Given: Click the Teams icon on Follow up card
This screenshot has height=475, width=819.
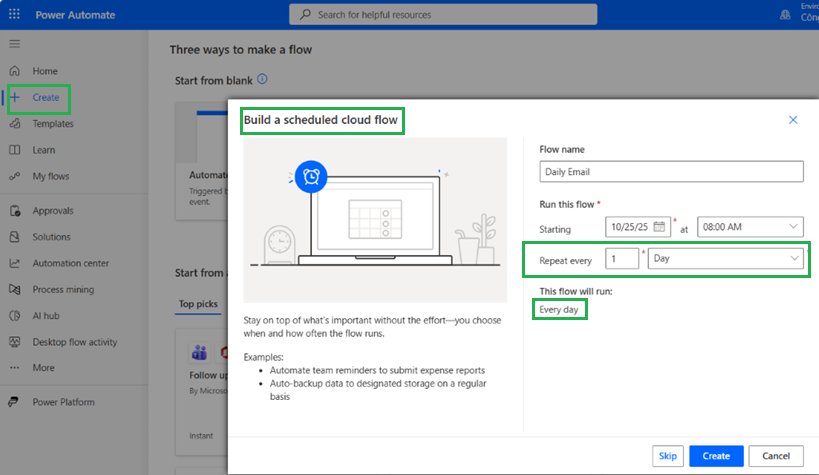Looking at the screenshot, I should click(199, 353).
